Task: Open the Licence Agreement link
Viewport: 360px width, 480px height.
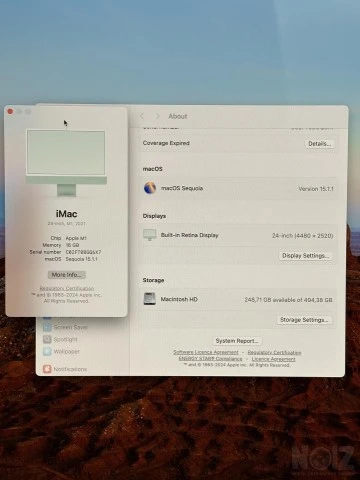Action: pos(273,359)
